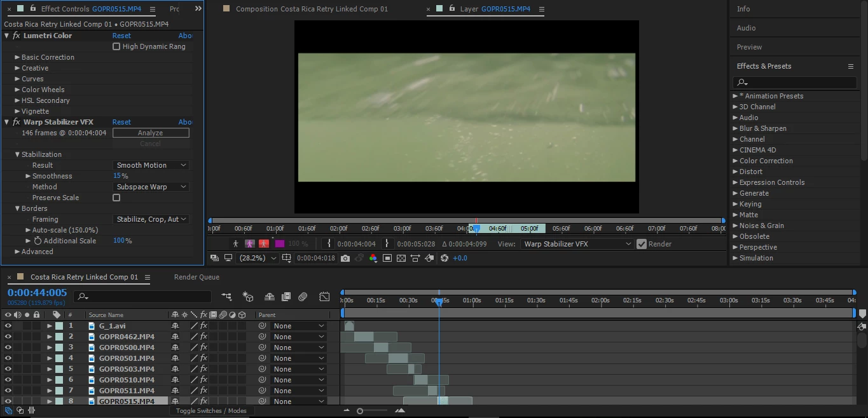Expand the Distort effects category

pyautogui.click(x=735, y=172)
